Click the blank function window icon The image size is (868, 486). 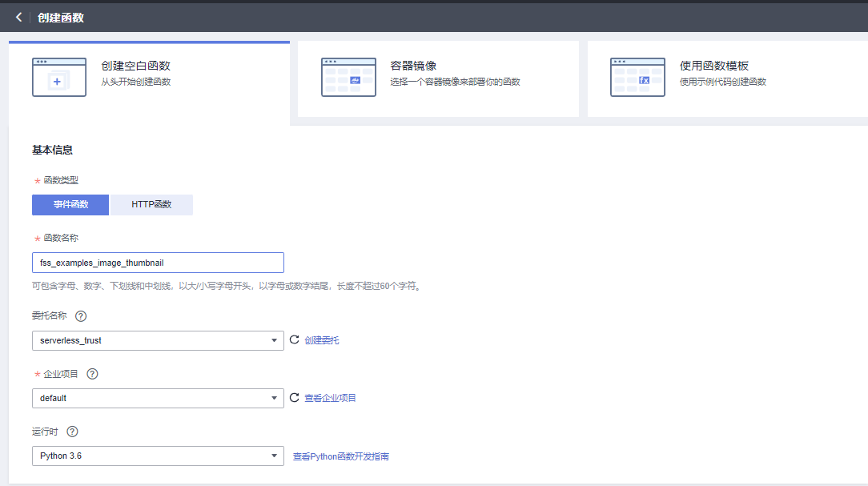[59, 77]
